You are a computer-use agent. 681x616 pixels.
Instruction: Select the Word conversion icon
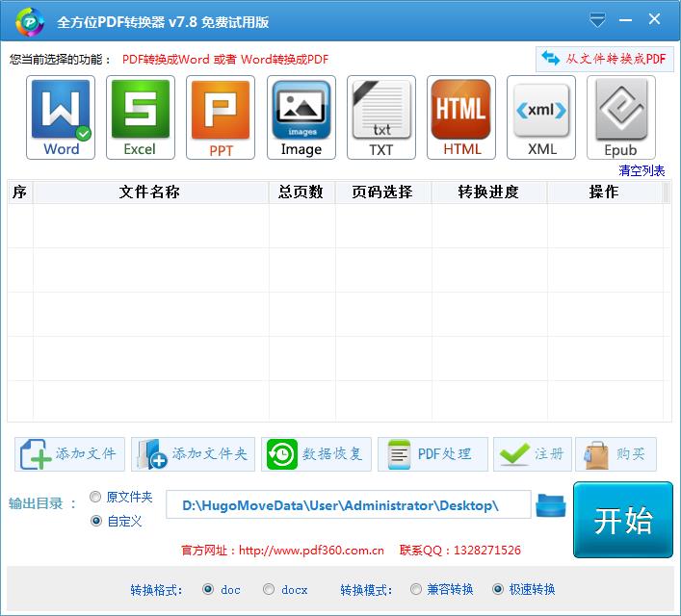62,117
